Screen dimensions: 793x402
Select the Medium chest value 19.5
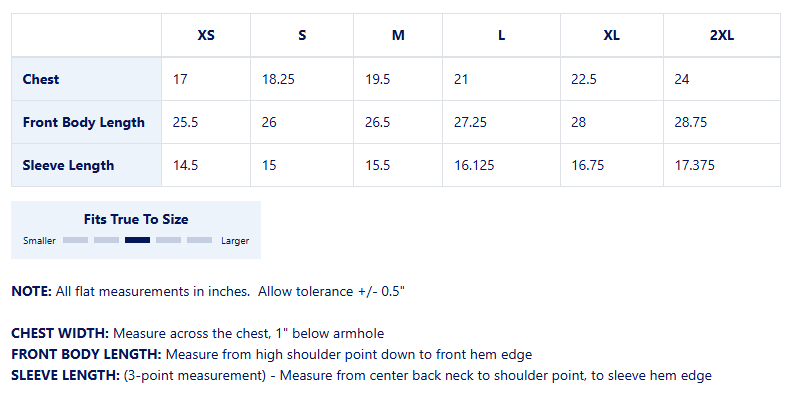pyautogui.click(x=377, y=79)
